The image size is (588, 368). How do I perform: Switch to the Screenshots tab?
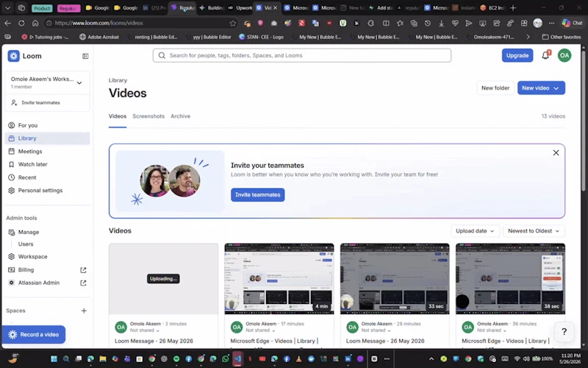[148, 116]
